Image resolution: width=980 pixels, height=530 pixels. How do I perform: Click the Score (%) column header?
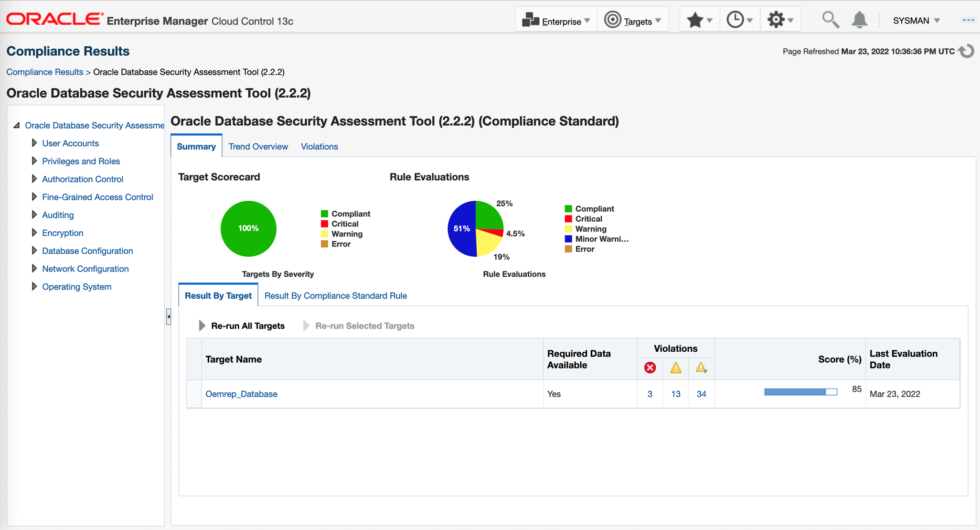pos(790,359)
